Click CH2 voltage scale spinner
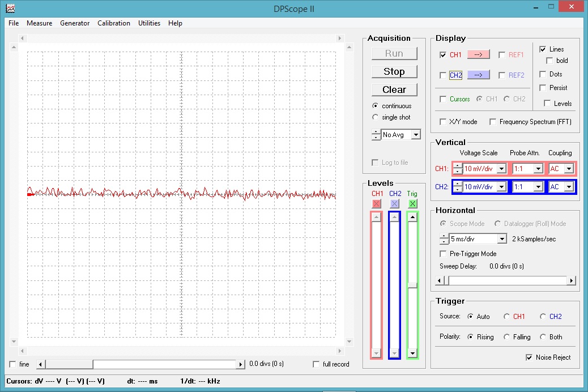Viewport: 588px width, 392px height. [x=458, y=187]
